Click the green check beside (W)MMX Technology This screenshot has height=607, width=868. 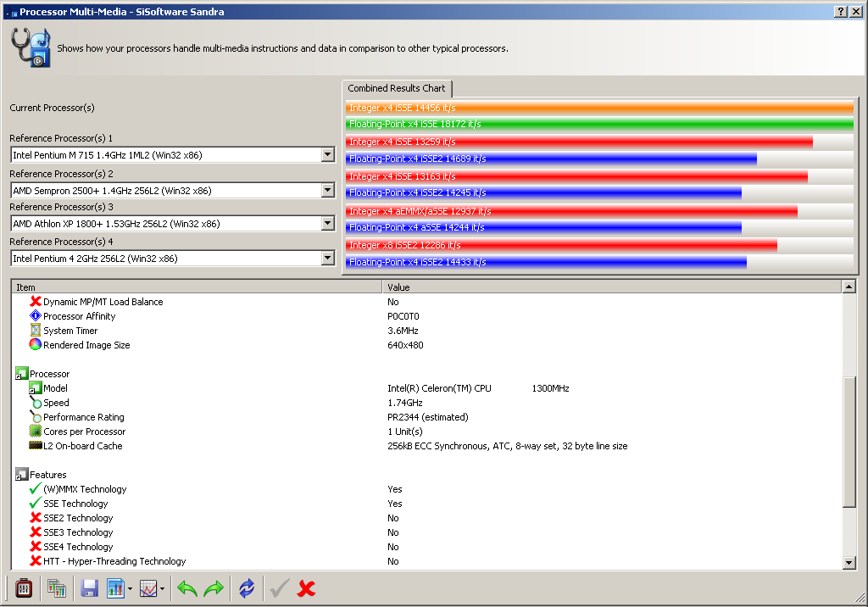36,488
